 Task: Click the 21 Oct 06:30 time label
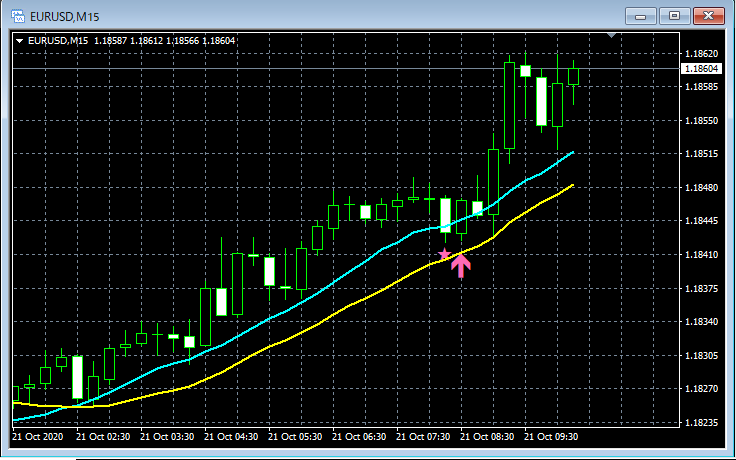click(x=359, y=437)
